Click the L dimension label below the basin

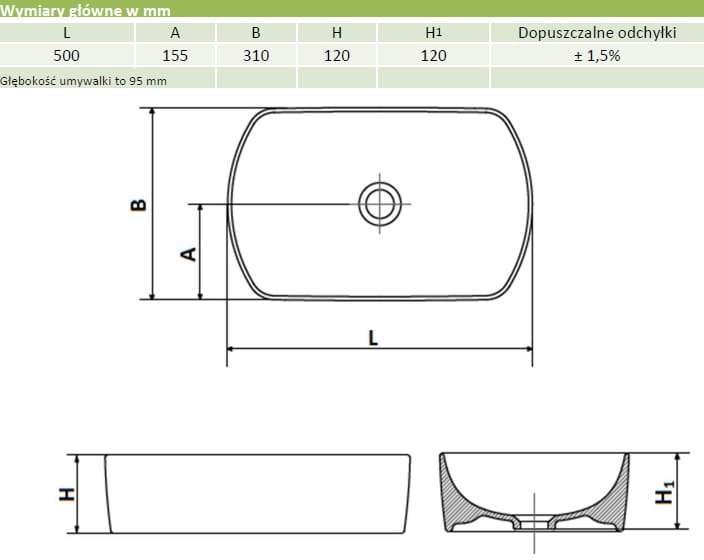(x=373, y=338)
